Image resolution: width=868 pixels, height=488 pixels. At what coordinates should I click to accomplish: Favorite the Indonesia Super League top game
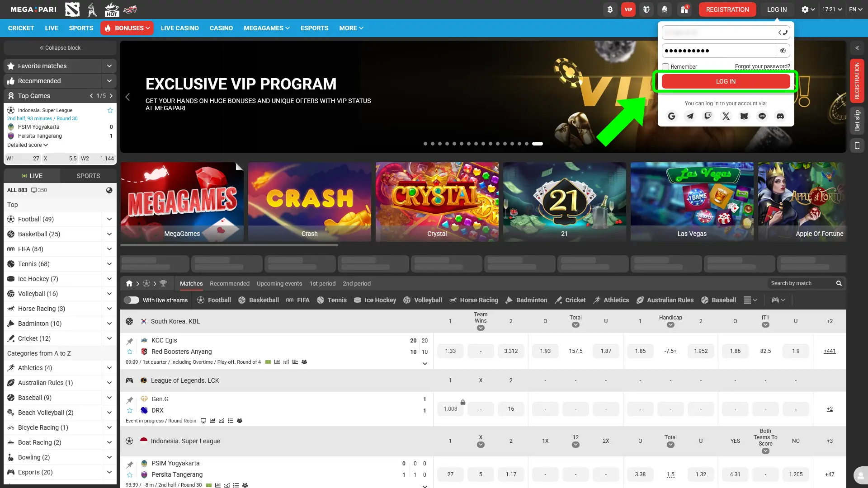point(110,110)
